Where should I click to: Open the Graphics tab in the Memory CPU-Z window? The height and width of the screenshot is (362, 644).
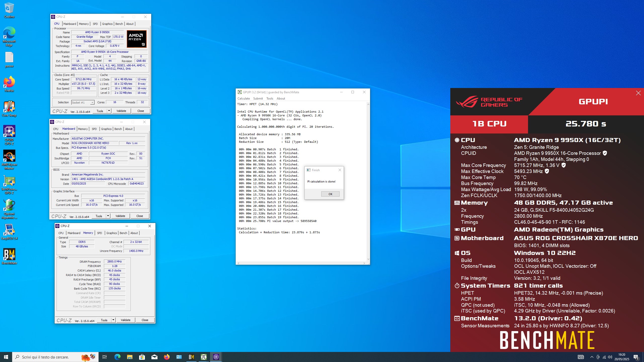(x=112, y=233)
